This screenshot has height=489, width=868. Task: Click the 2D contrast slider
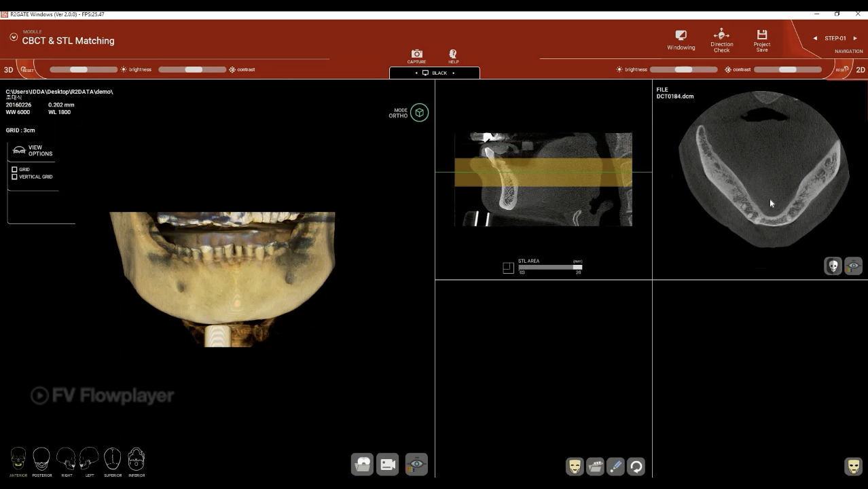click(788, 69)
